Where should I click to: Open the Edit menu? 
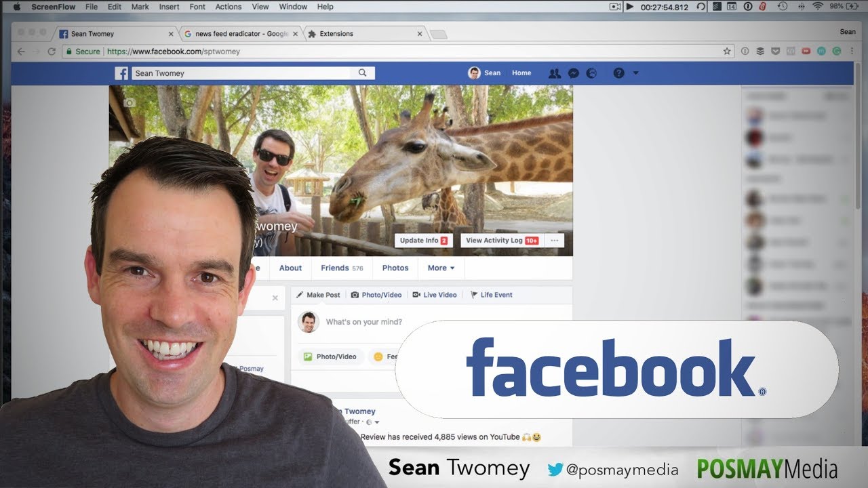115,7
